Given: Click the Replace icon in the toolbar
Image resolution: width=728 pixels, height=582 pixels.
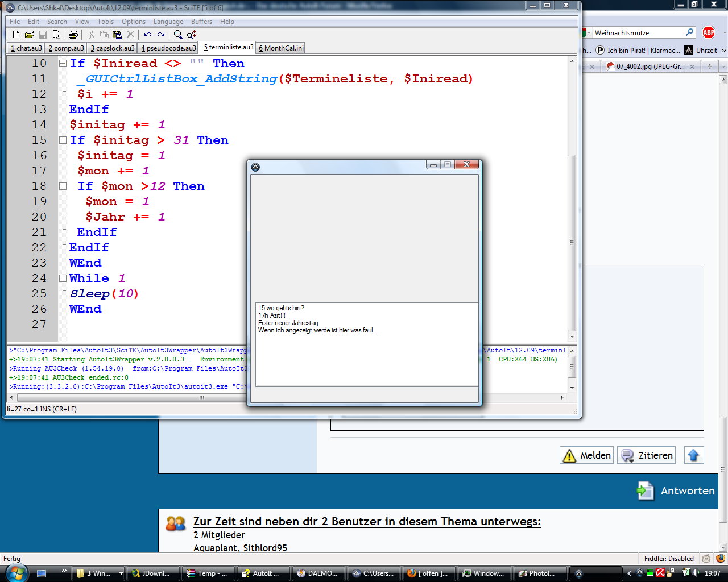Looking at the screenshot, I should (x=192, y=35).
